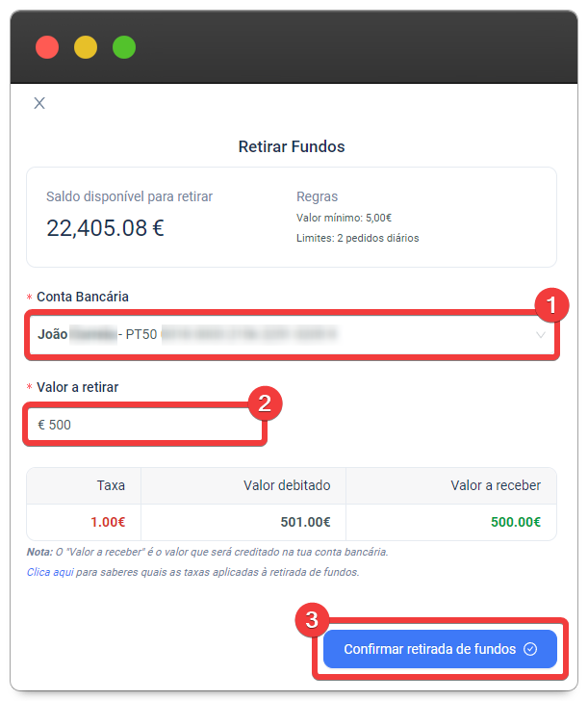The height and width of the screenshot is (701, 588).
Task: Expand the bank account dropdown chevron arrow
Action: [541, 335]
